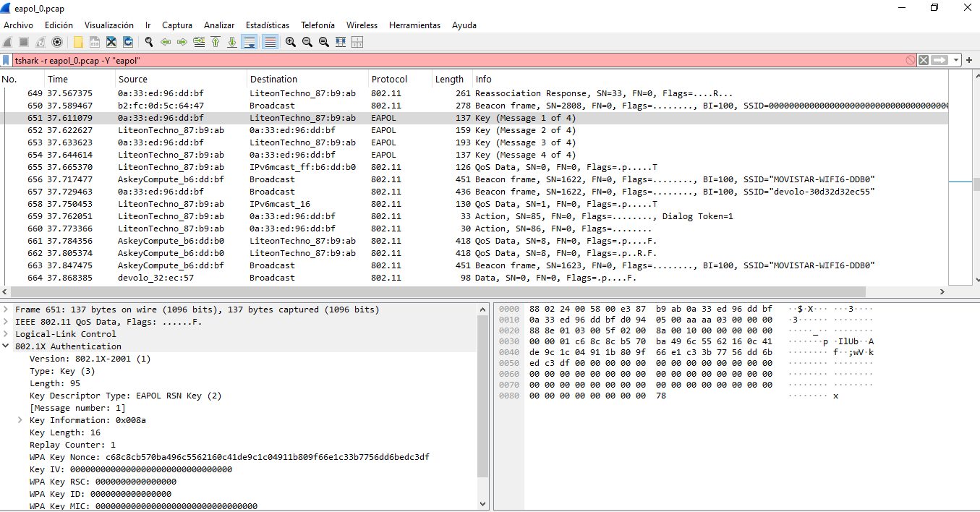Select packet 653 Key Message 3 of 4

point(474,142)
